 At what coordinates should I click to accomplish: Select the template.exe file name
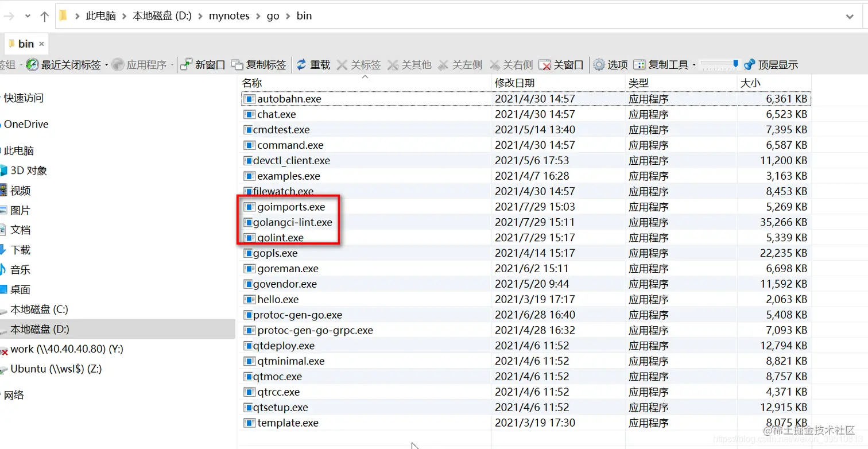[x=288, y=423]
